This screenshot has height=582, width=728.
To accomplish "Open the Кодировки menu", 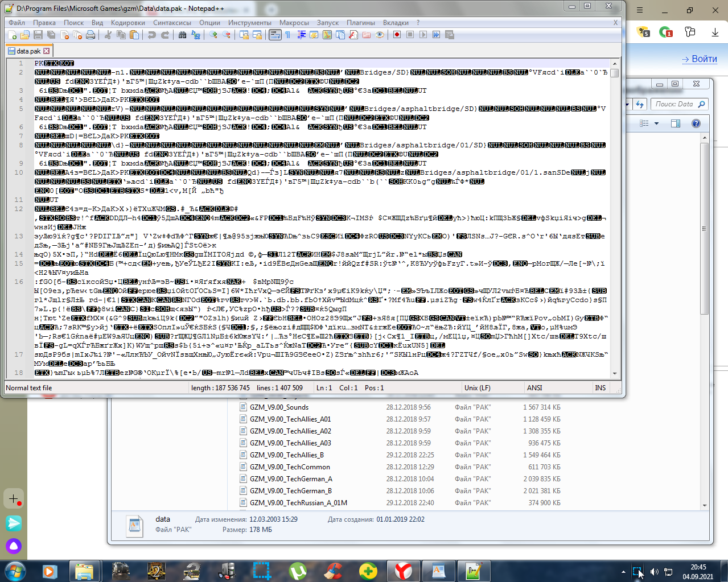I will [x=128, y=23].
